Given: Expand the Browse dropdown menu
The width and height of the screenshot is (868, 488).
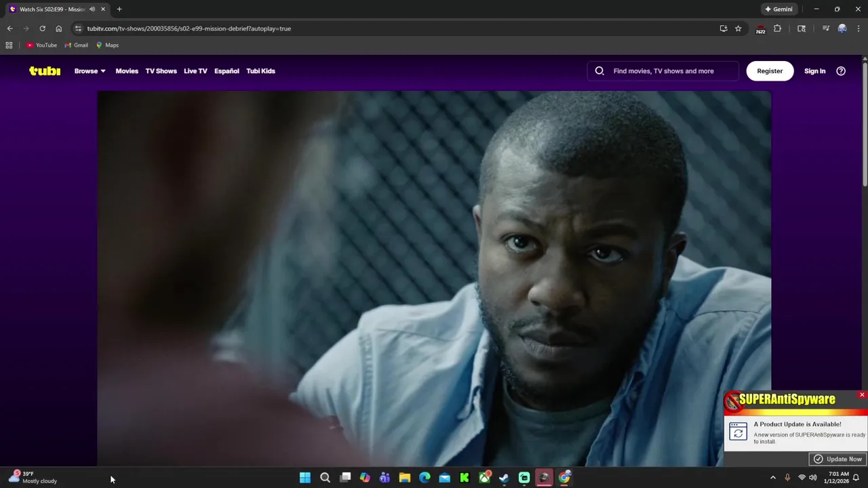Looking at the screenshot, I should (x=90, y=70).
